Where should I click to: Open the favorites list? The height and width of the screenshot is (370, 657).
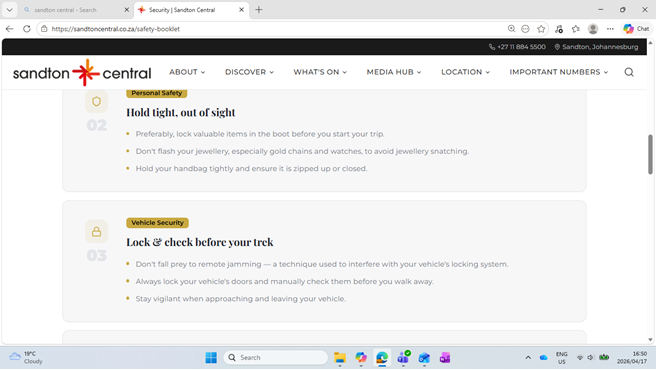[x=576, y=29]
